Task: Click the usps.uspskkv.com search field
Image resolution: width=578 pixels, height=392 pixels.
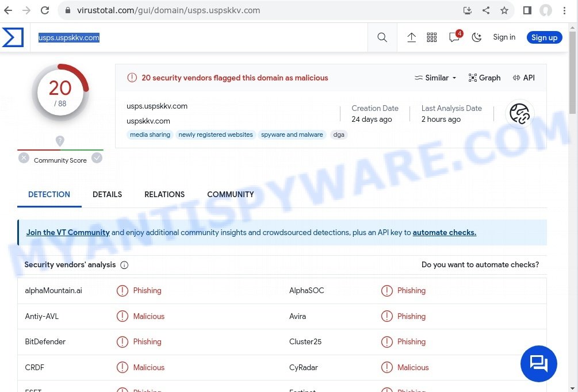Action: pyautogui.click(x=199, y=37)
